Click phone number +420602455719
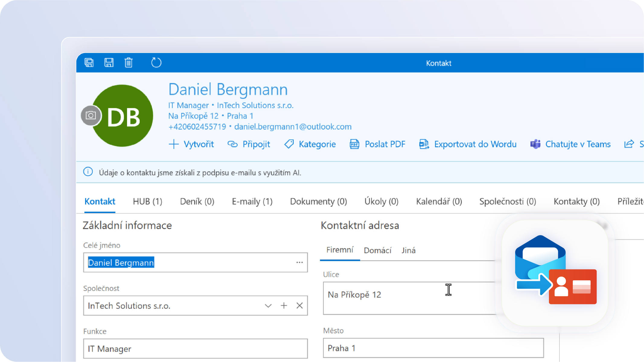The width and height of the screenshot is (644, 362). [x=197, y=127]
